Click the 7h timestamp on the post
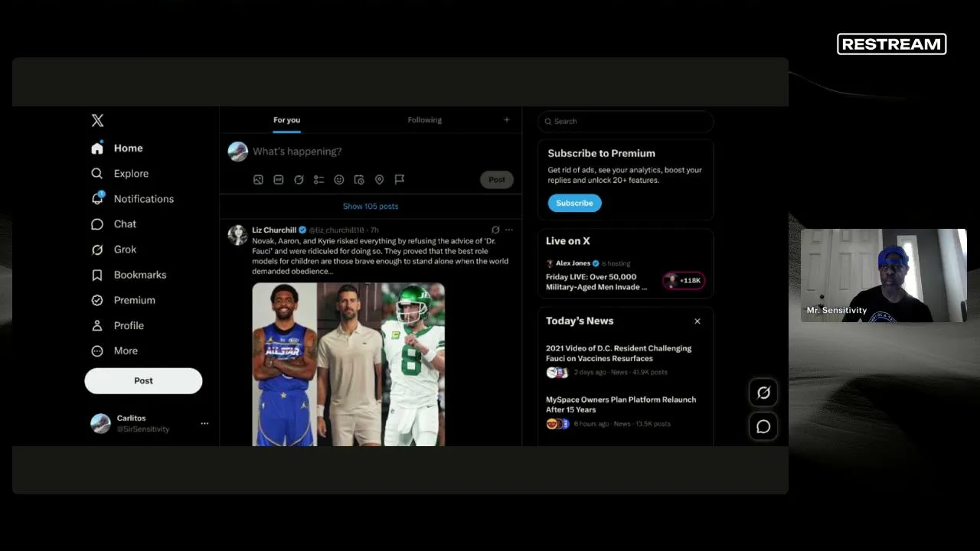980x551 pixels. pos(374,230)
